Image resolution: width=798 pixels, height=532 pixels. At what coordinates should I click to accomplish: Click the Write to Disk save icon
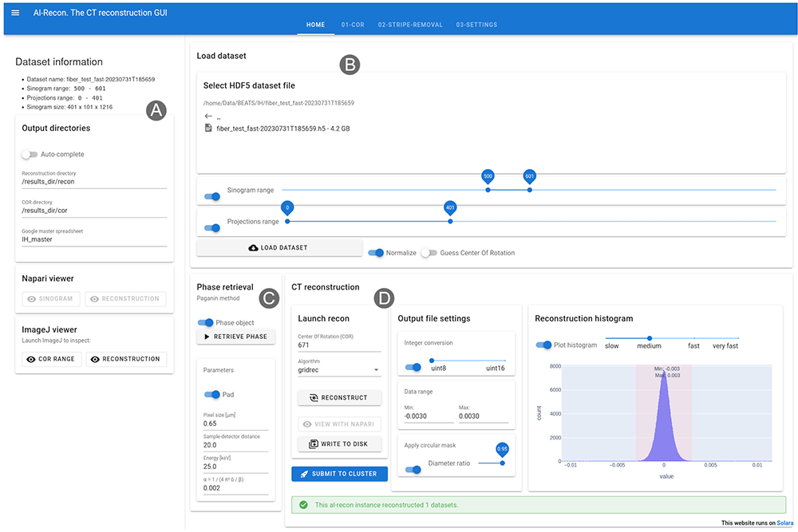click(x=314, y=444)
